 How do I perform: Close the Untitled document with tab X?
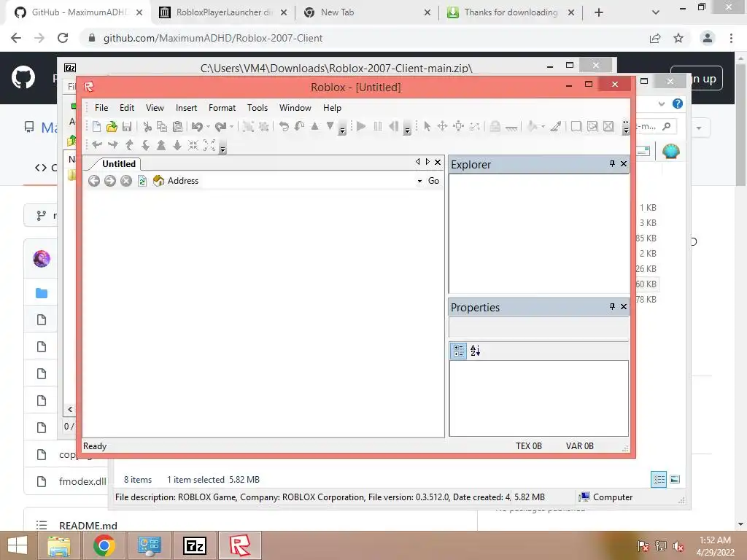click(x=438, y=163)
